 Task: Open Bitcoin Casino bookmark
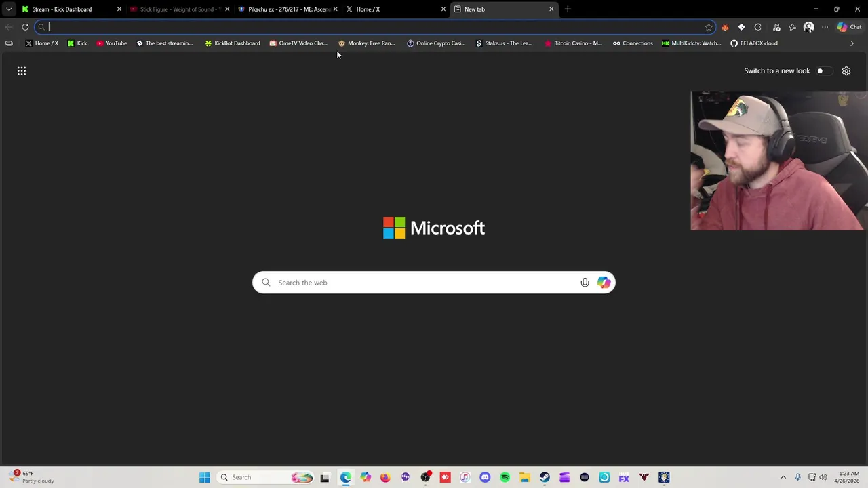574,43
